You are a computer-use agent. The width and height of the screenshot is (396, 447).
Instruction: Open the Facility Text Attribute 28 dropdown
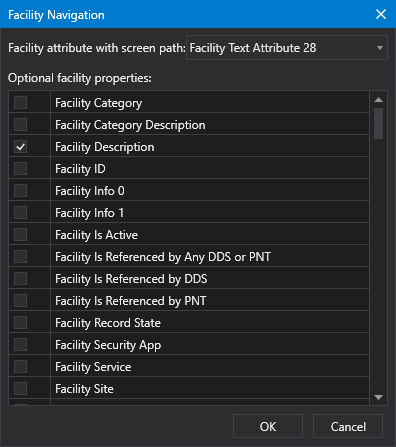coord(287,48)
